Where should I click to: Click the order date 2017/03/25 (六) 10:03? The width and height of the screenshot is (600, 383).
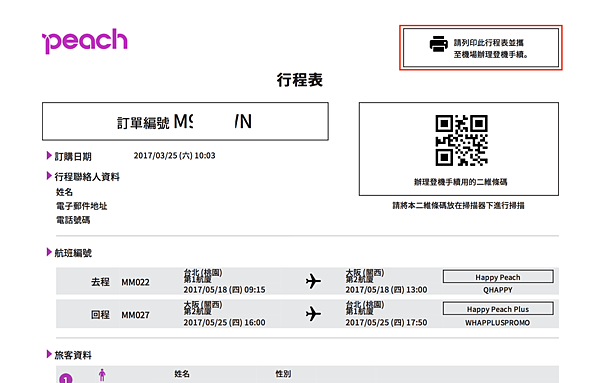pos(174,156)
